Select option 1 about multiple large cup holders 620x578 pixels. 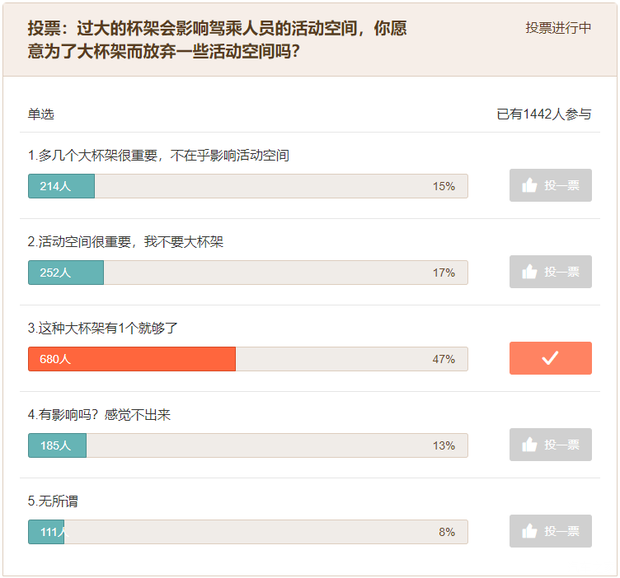(x=158, y=155)
